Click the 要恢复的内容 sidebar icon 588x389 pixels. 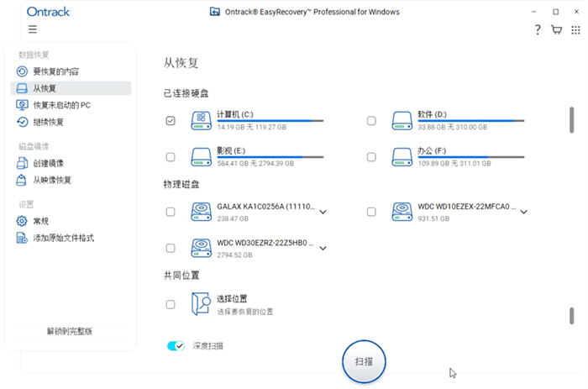[22, 71]
